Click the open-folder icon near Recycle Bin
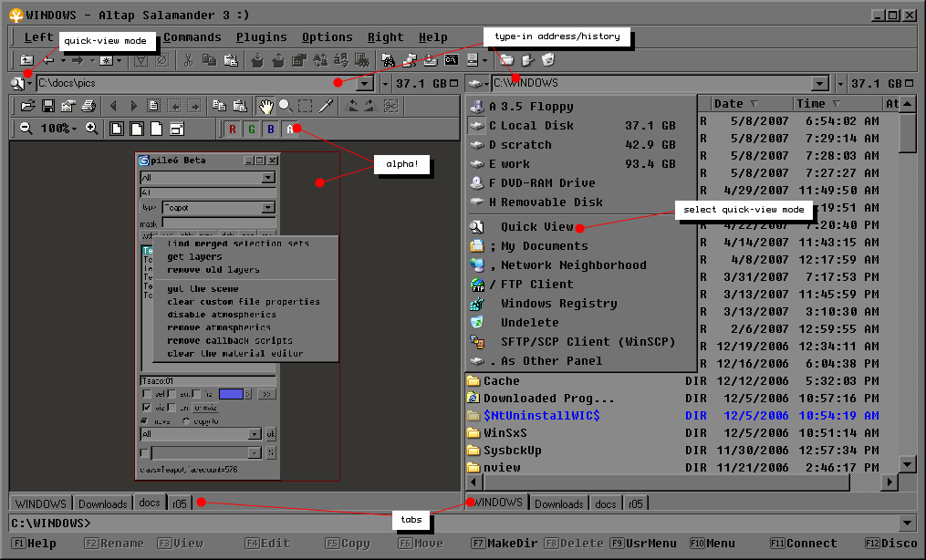Viewport: 926px width, 560px height. pyautogui.click(x=506, y=60)
